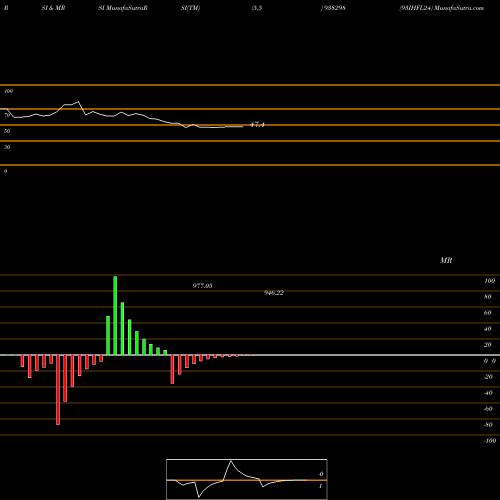Click the RSI axis label 70
The height and width of the screenshot is (500, 500).
(7, 115)
